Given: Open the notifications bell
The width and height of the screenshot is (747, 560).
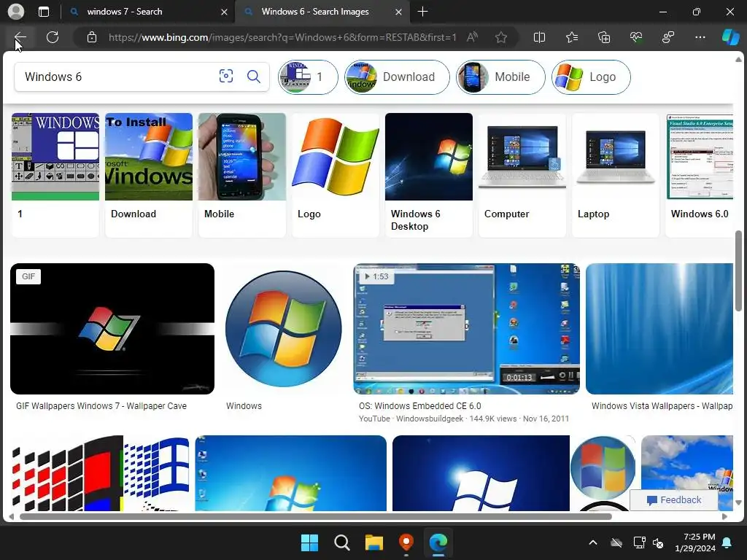Looking at the screenshot, I should click(x=727, y=542).
